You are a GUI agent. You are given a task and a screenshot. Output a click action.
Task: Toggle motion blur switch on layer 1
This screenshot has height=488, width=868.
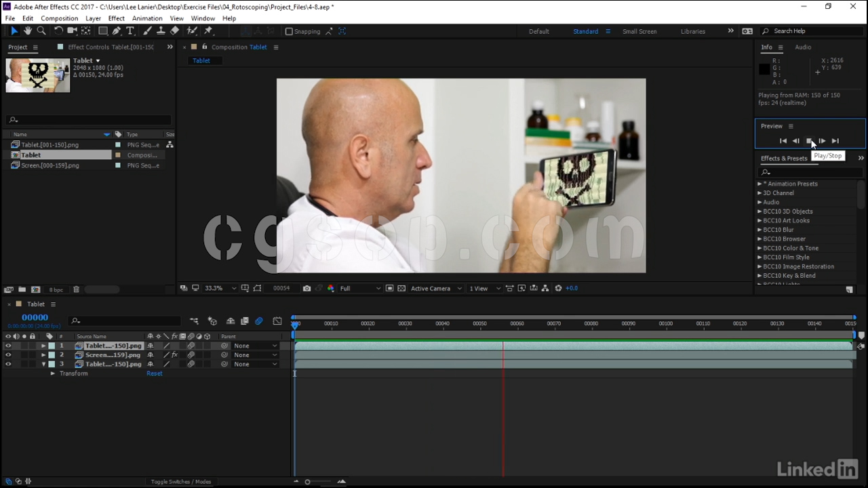pyautogui.click(x=191, y=346)
